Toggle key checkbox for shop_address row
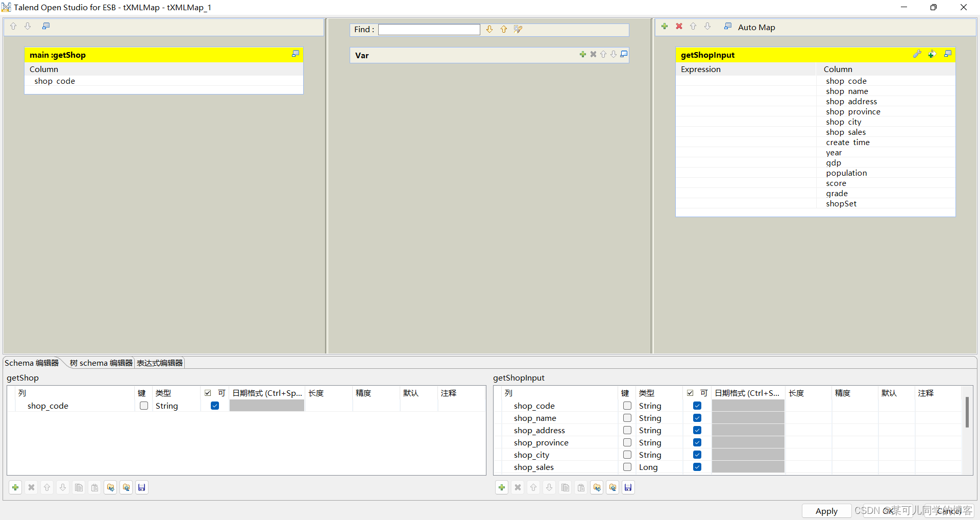Viewport: 980px width, 520px height. click(x=627, y=430)
